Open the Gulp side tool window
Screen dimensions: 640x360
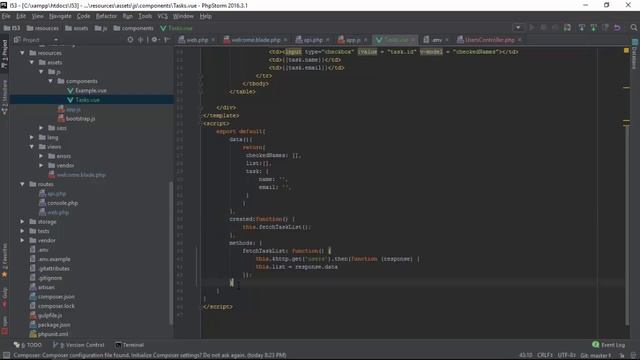pyautogui.click(x=4, y=298)
